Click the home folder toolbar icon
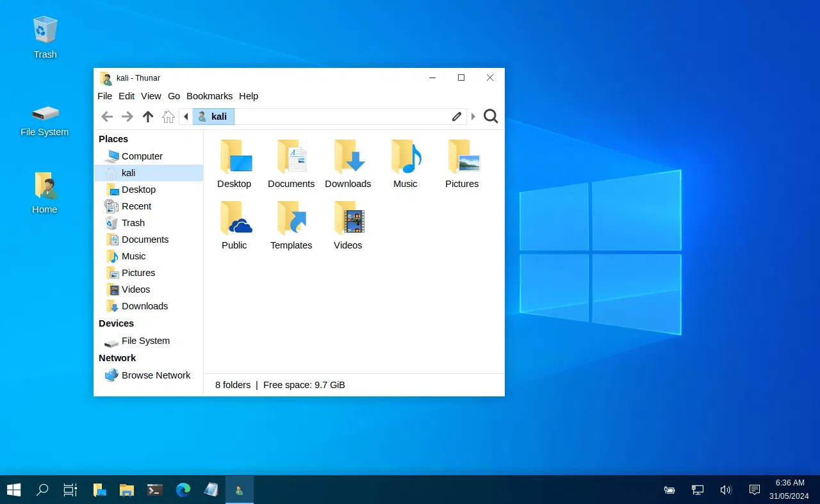 (x=168, y=117)
